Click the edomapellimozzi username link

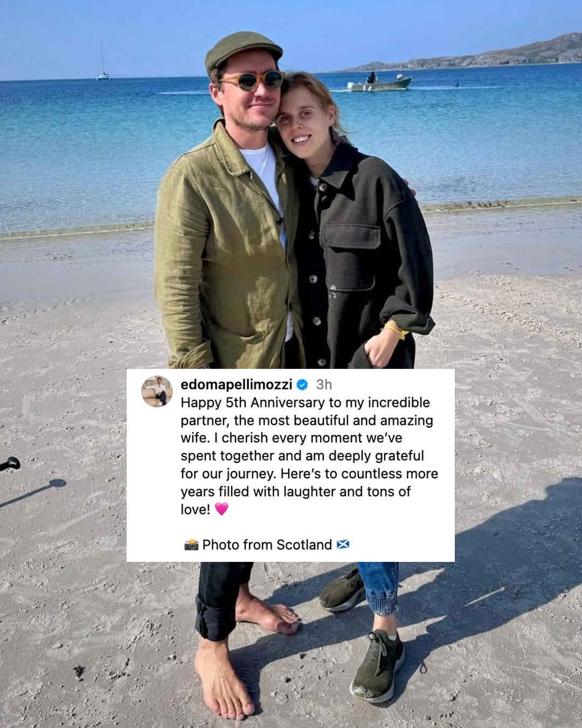(237, 384)
